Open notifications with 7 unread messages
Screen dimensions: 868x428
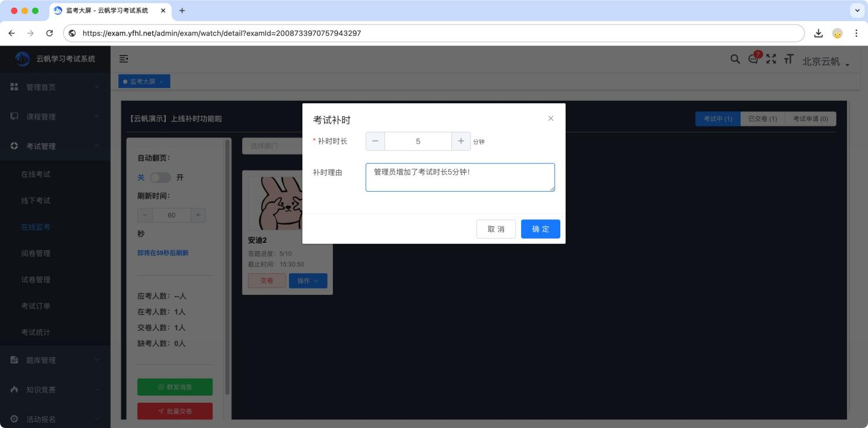[753, 60]
